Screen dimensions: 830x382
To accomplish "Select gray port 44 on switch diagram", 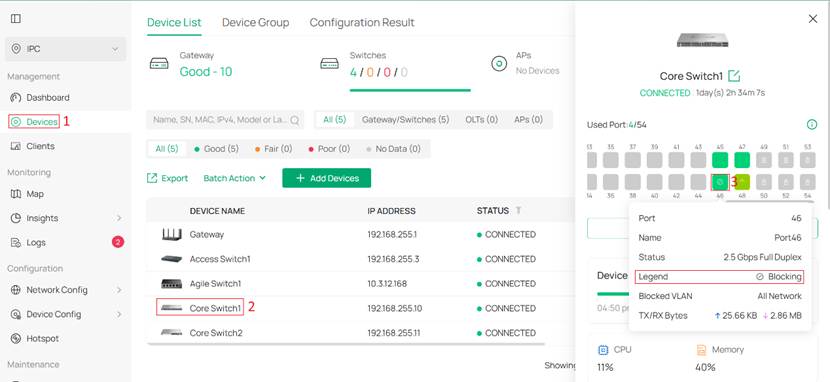I will click(x=698, y=182).
